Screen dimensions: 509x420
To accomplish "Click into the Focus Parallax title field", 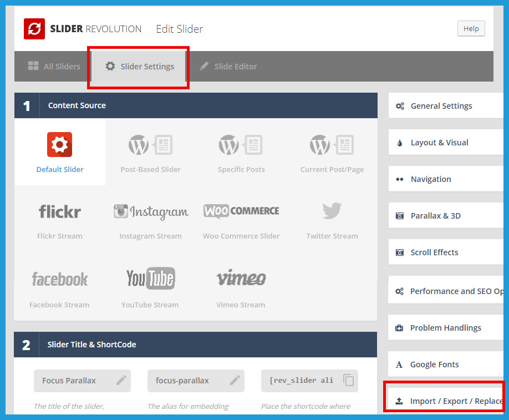I will (82, 381).
